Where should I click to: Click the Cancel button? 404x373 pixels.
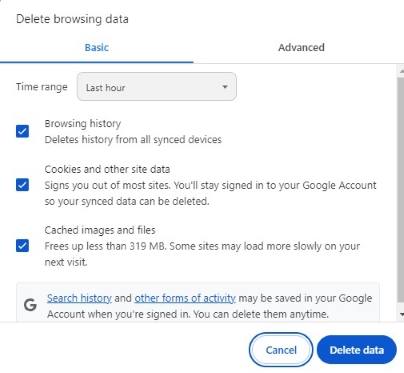[281, 350]
